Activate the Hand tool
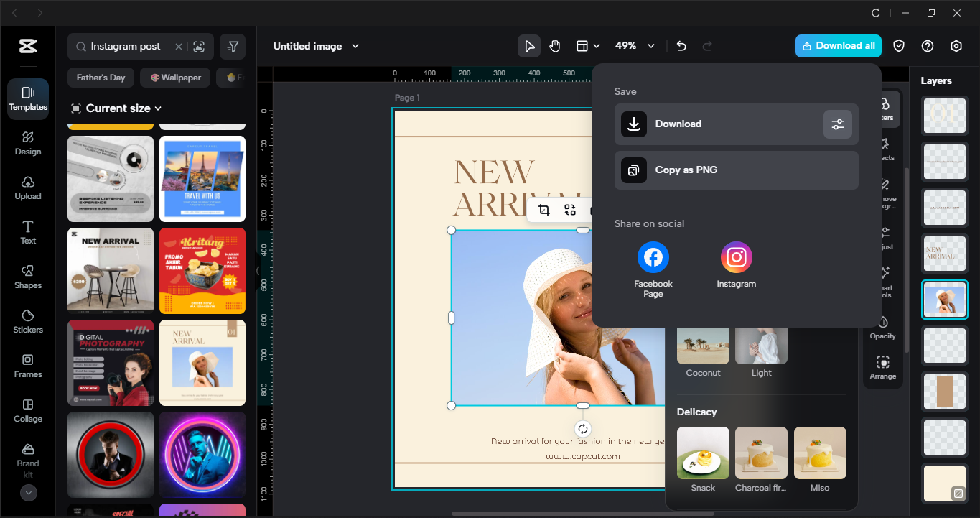 [x=554, y=45]
